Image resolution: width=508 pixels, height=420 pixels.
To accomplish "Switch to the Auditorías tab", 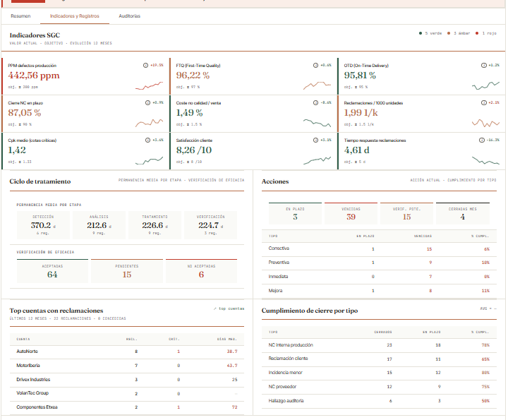I will click(x=129, y=16).
